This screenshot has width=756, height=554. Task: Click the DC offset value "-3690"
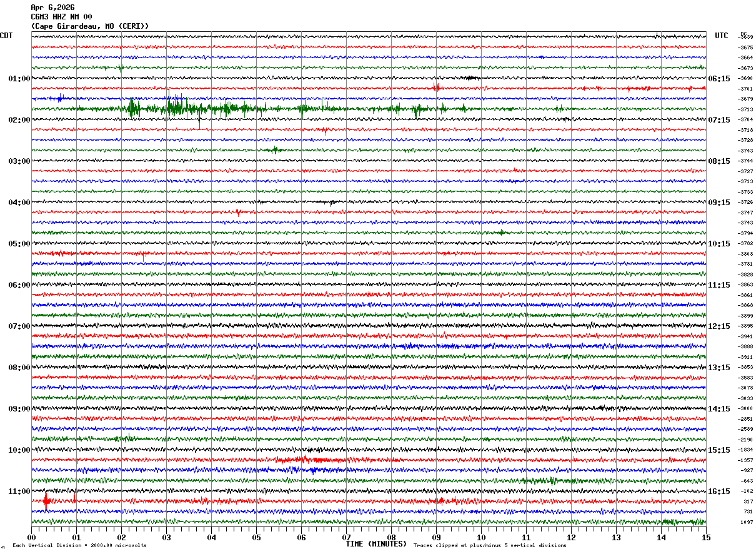(745, 78)
